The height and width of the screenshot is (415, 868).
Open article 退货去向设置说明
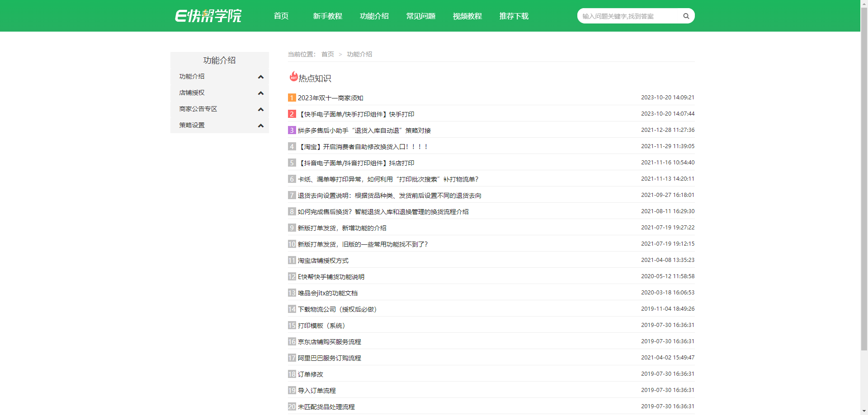(x=390, y=196)
